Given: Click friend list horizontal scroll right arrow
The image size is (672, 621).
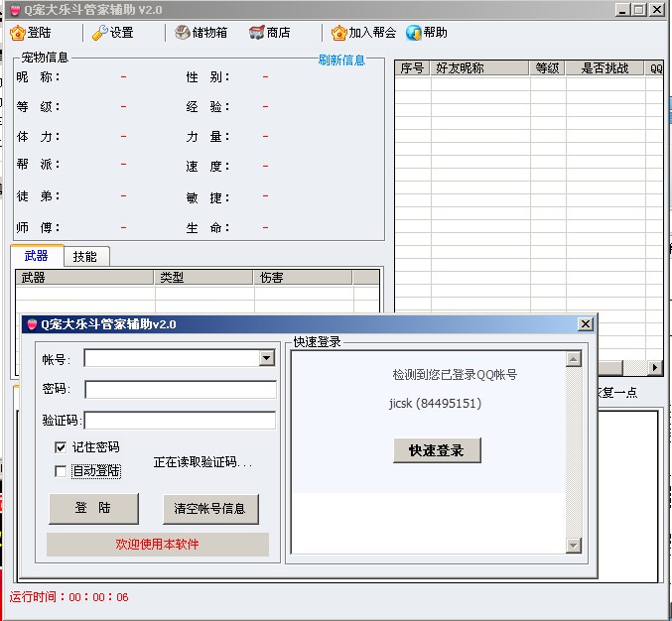Looking at the screenshot, I should [654, 367].
